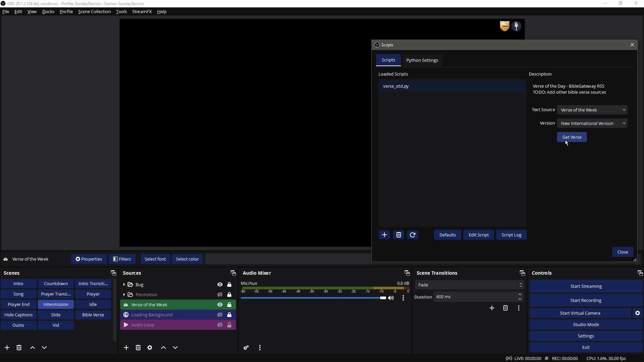Image resolution: width=644 pixels, height=362 pixels.
Task: Undock the Scenes panel
Action: pyautogui.click(x=113, y=273)
